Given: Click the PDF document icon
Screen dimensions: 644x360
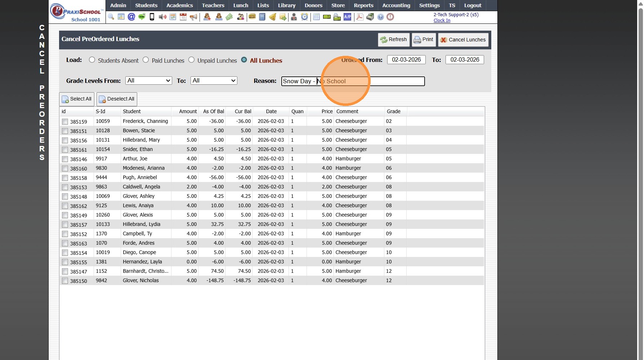Looking at the screenshot, I should 360,17.
